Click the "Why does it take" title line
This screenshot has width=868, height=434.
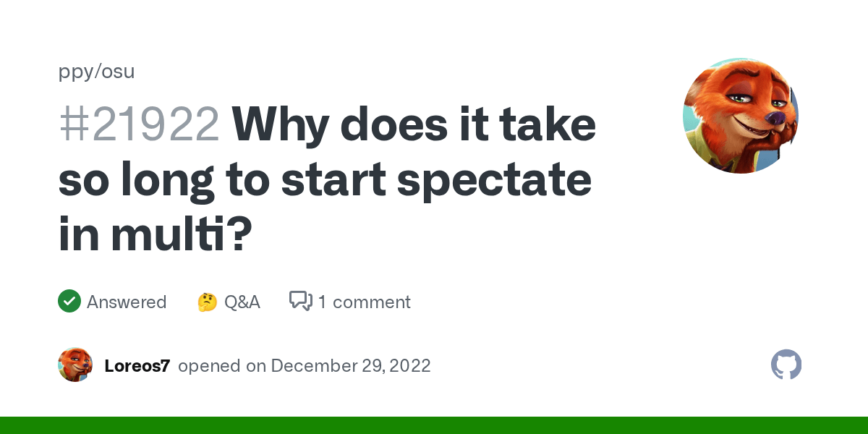click(414, 125)
